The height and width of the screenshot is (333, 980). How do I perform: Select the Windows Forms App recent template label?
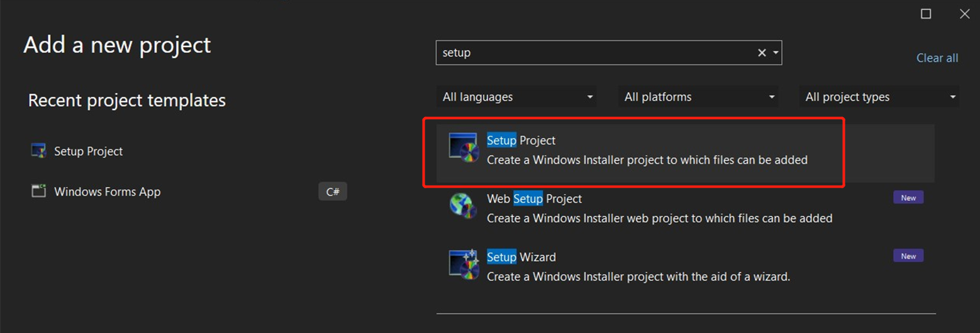coord(107,191)
